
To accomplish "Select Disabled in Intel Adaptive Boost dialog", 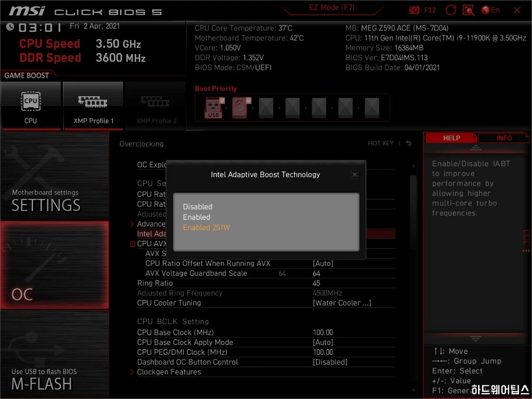I will click(197, 207).
